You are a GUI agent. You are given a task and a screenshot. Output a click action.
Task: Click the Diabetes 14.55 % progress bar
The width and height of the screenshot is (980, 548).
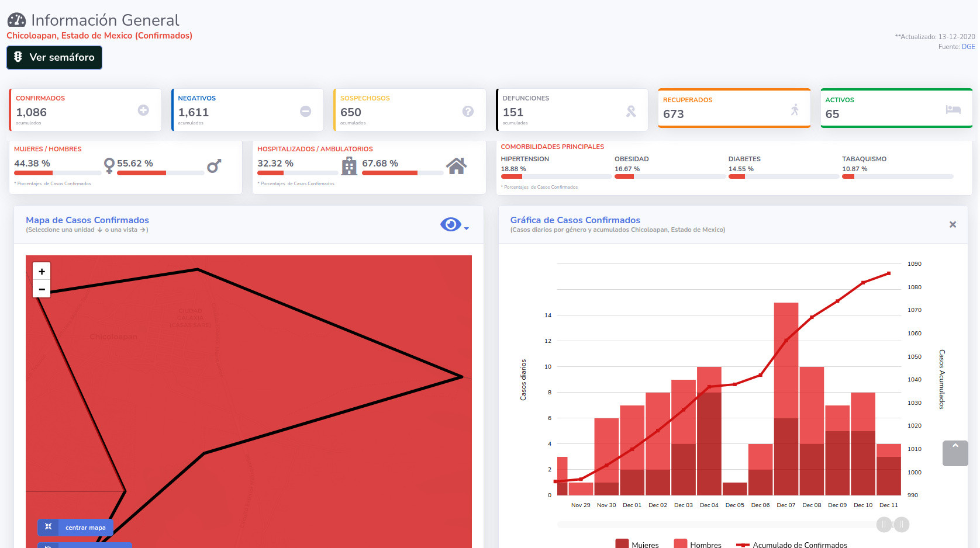click(784, 176)
